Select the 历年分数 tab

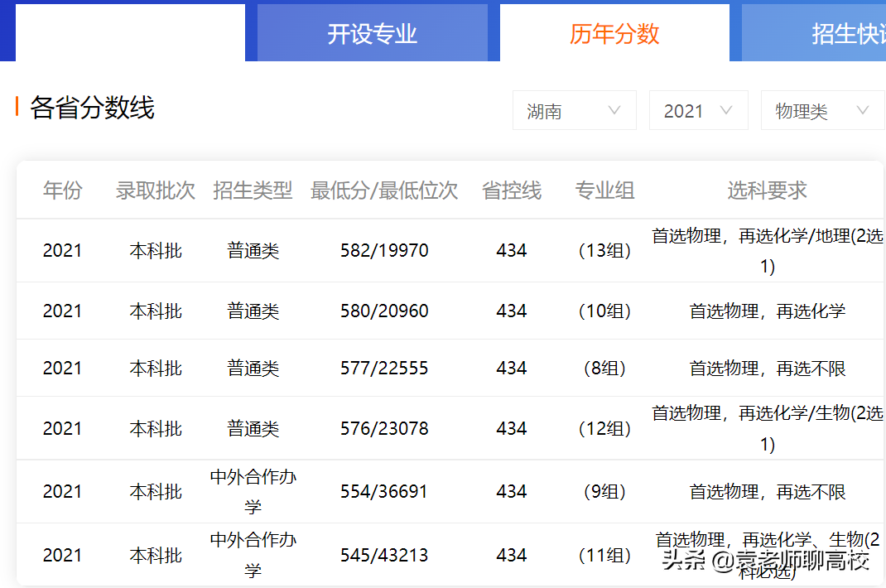614,32
